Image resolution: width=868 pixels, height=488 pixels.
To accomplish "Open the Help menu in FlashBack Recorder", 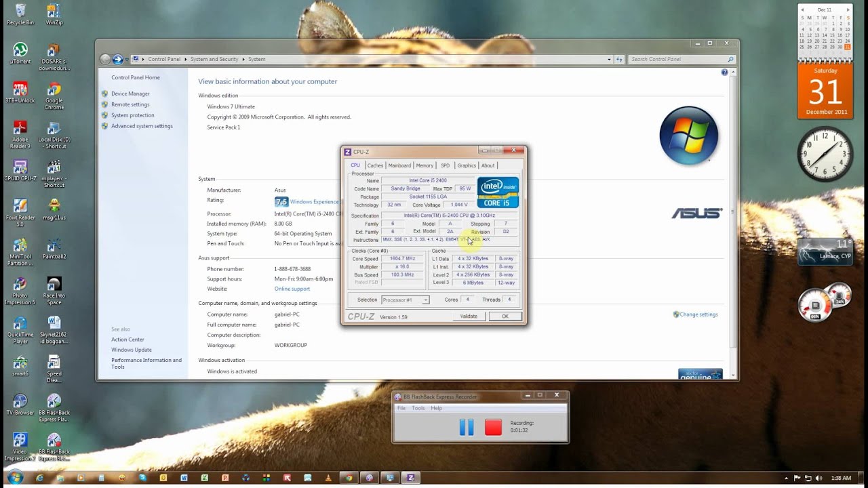I will [437, 408].
